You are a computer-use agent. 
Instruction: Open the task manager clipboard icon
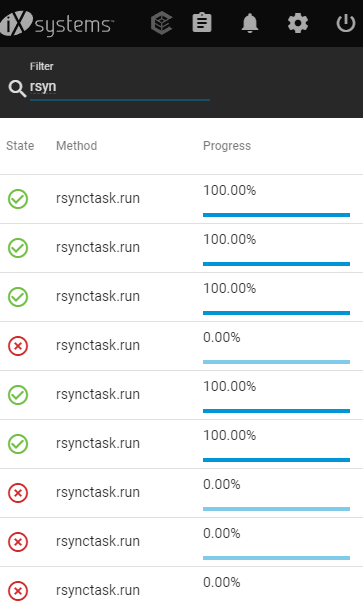pos(202,23)
